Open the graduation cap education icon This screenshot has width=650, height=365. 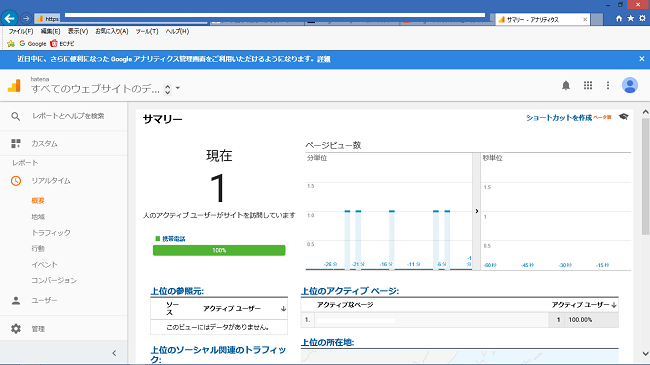(x=623, y=117)
